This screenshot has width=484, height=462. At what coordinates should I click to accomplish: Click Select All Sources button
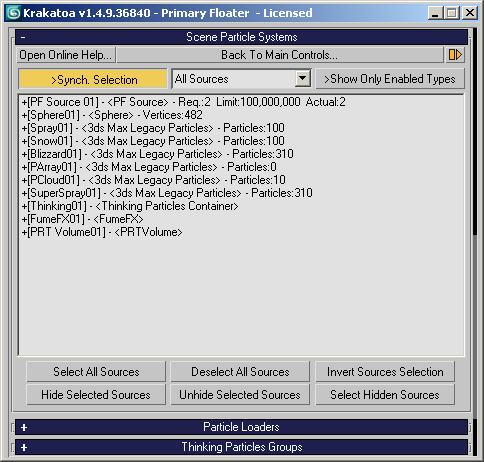[96, 372]
